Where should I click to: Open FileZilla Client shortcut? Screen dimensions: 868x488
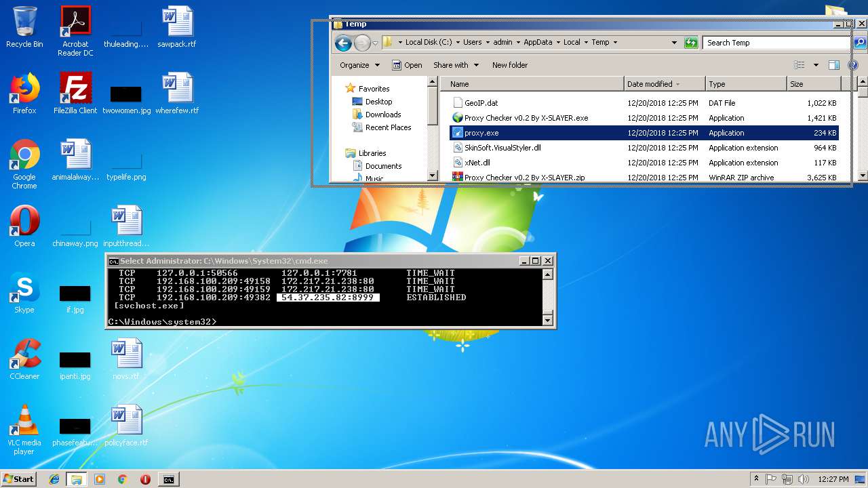75,94
